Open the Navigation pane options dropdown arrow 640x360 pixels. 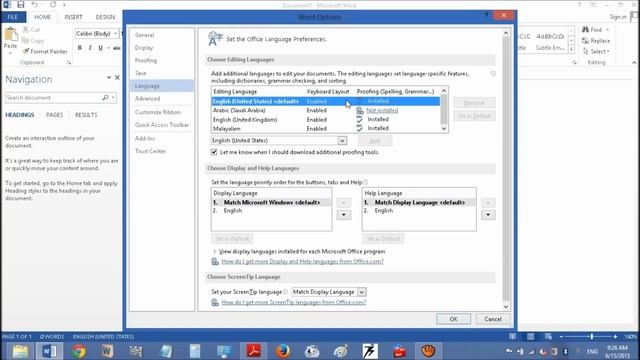point(109,78)
